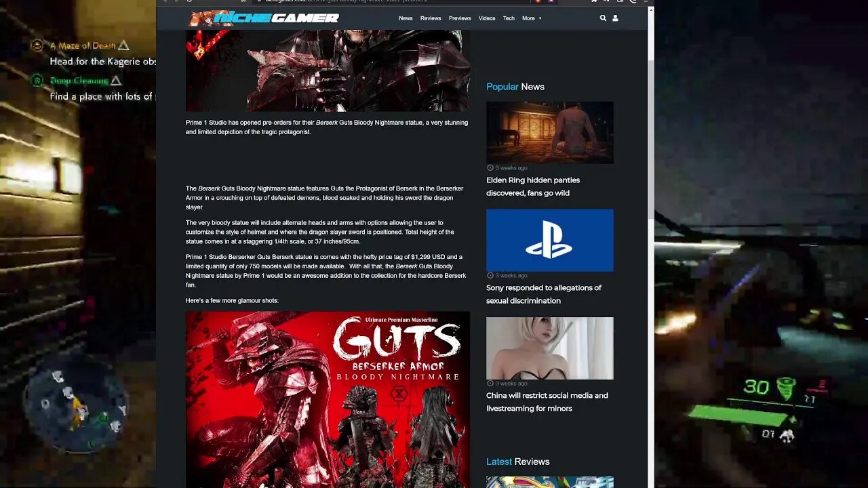
Task: Select News in the site navigation
Action: (x=406, y=18)
